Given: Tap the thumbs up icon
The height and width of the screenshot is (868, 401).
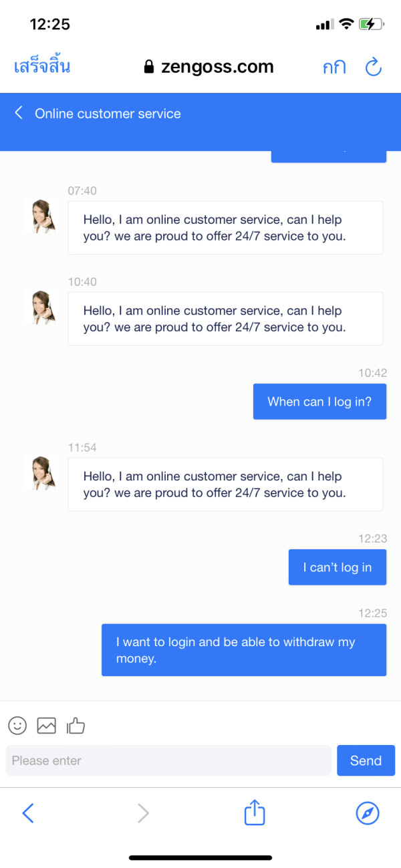Looking at the screenshot, I should point(76,725).
